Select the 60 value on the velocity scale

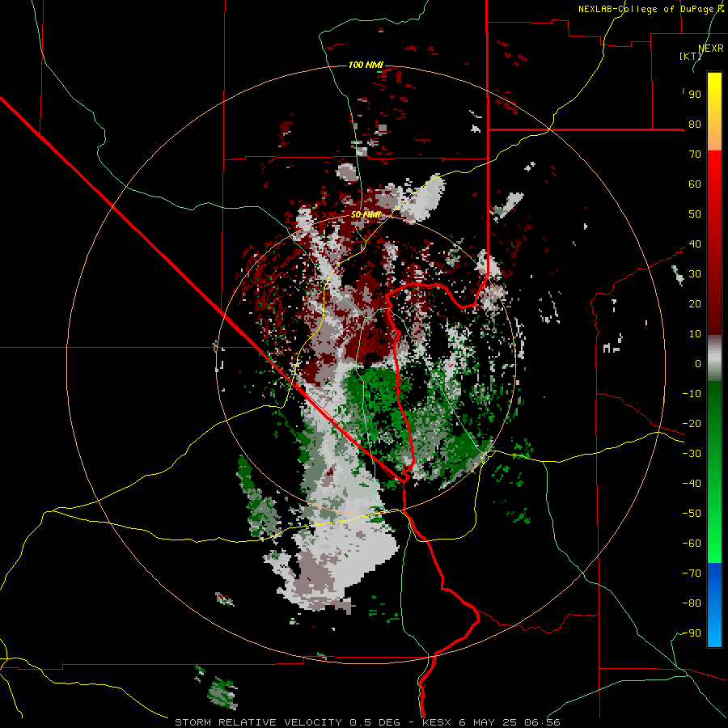pyautogui.click(x=695, y=184)
